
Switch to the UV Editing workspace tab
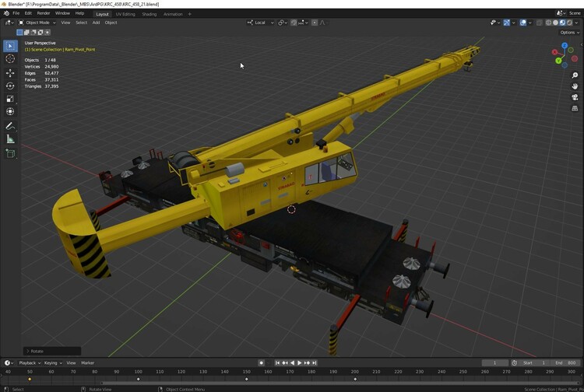point(125,13)
